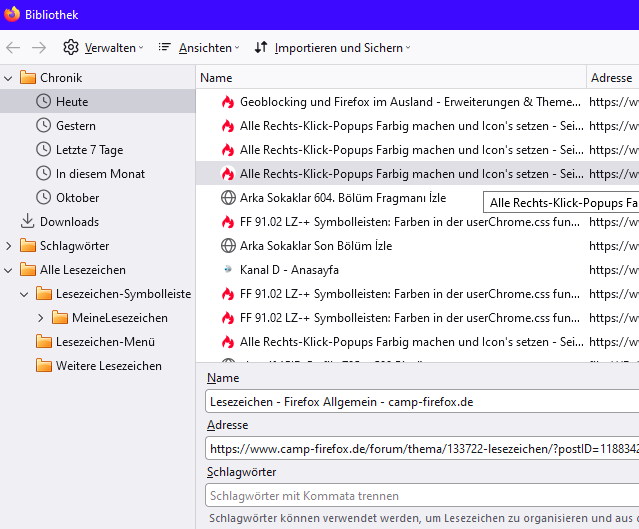Expand the MeineLesezeichen folder

click(41, 317)
